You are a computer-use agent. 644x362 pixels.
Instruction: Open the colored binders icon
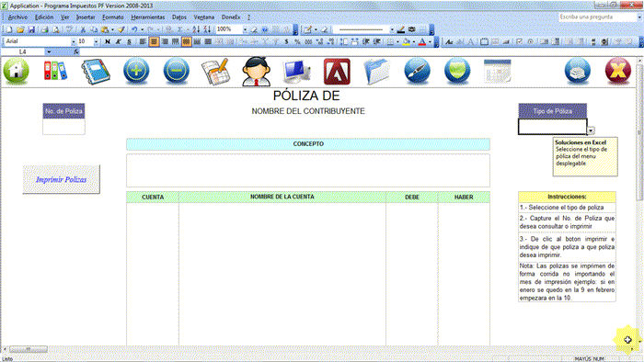55,71
